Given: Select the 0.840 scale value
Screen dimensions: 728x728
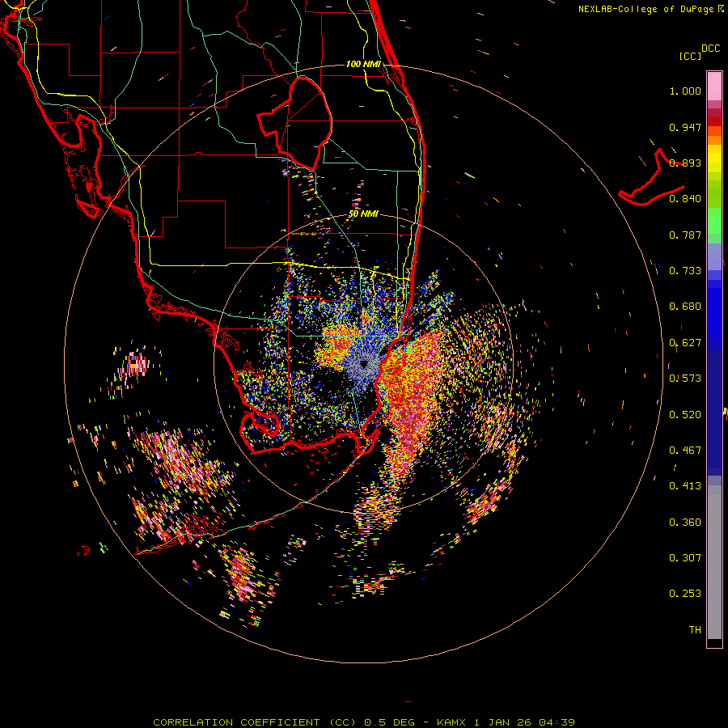Looking at the screenshot, I should coord(685,199).
